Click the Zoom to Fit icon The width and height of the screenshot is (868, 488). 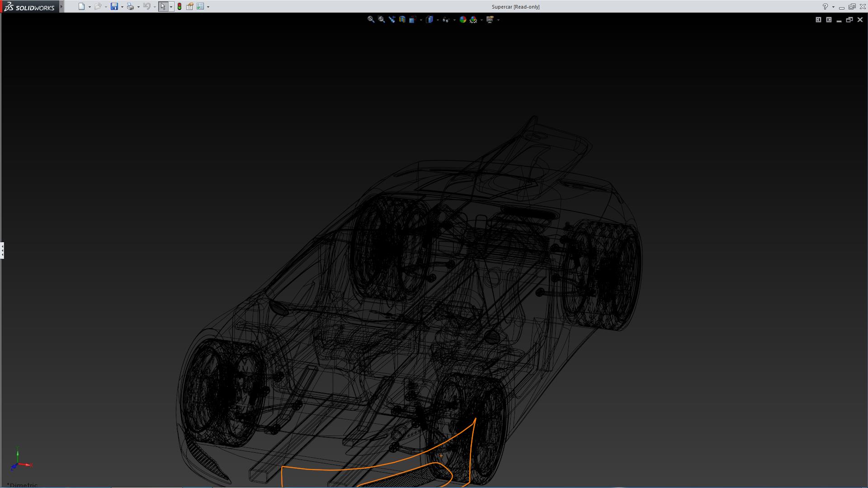pyautogui.click(x=371, y=19)
